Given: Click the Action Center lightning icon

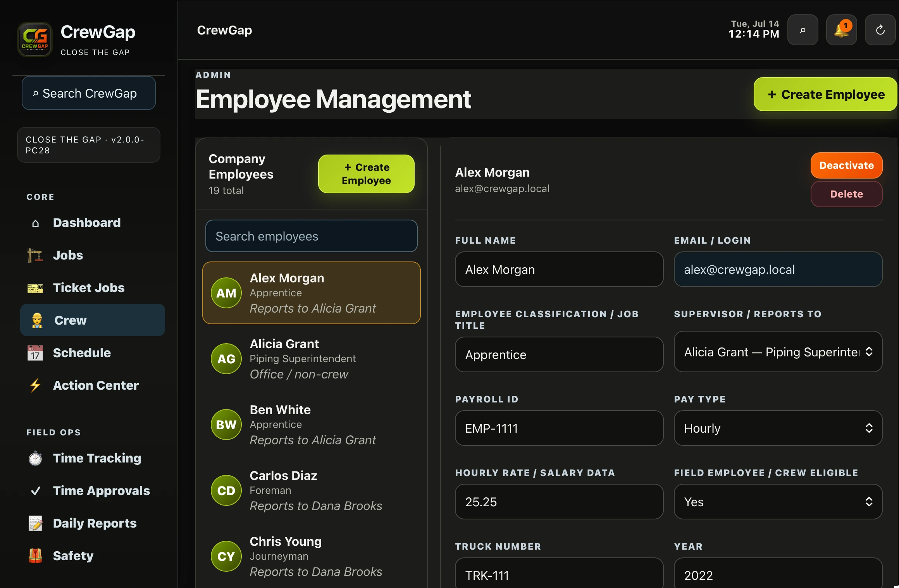Looking at the screenshot, I should pyautogui.click(x=35, y=385).
